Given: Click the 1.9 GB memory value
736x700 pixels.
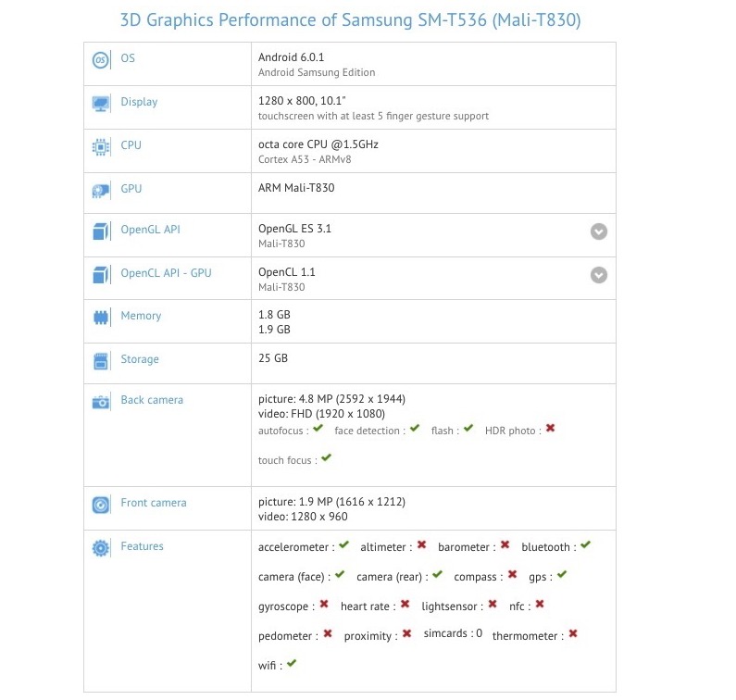Looking at the screenshot, I should 274,330.
